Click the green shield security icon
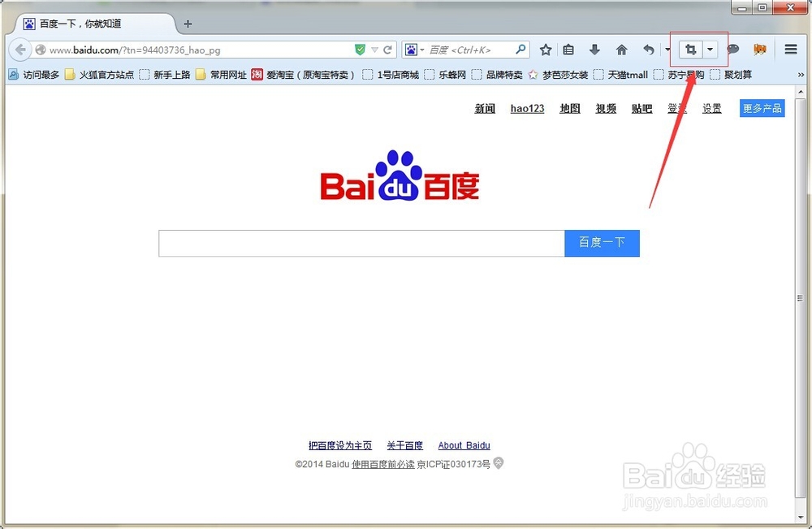 point(360,50)
